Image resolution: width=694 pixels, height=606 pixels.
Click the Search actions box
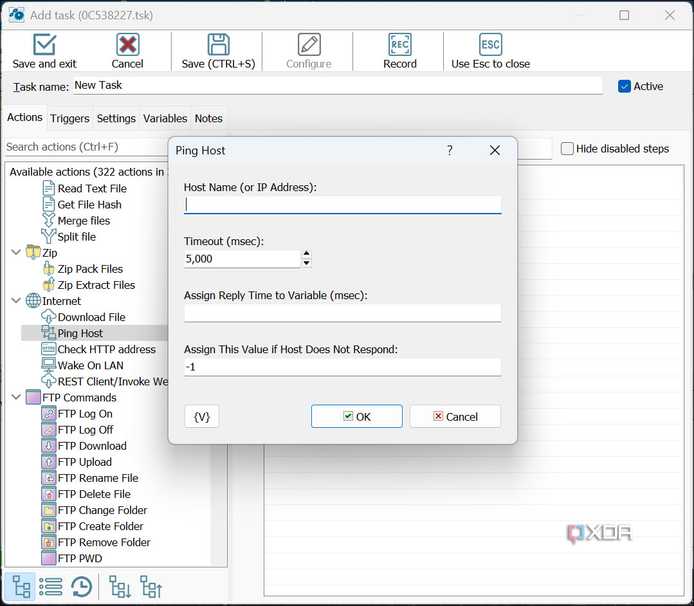[x=87, y=147]
